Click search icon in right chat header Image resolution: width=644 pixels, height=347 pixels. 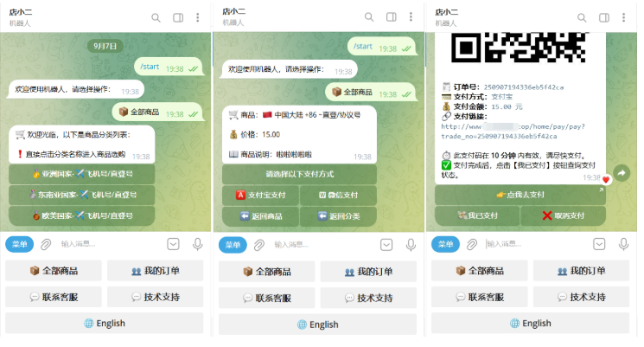click(582, 17)
